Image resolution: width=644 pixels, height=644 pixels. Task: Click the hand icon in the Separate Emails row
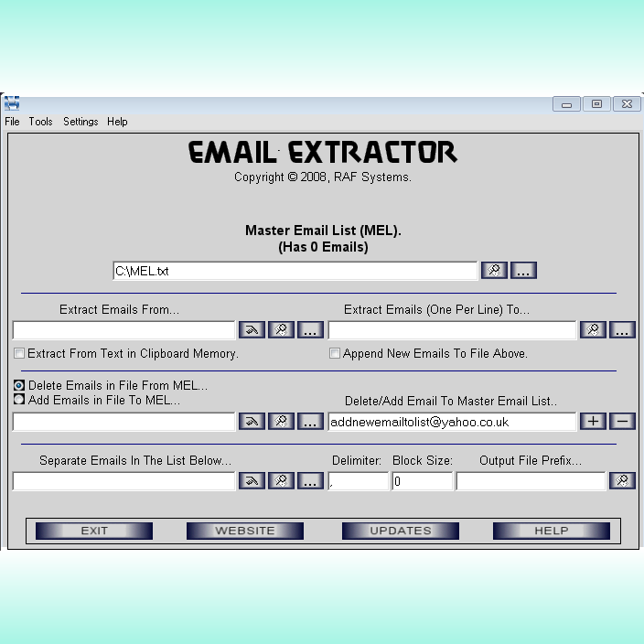[x=252, y=481]
